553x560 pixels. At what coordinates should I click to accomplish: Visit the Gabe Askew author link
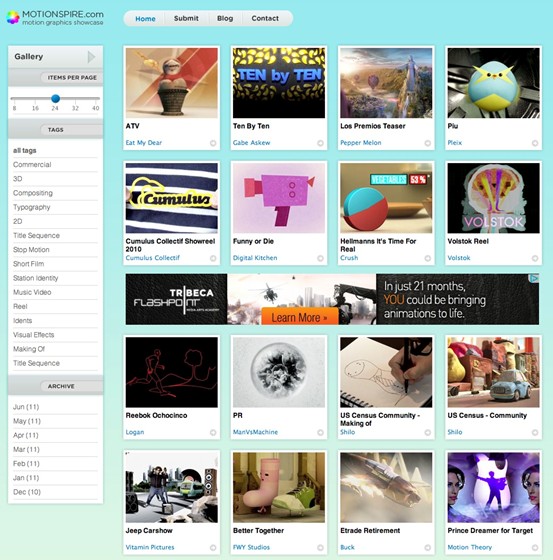(251, 143)
